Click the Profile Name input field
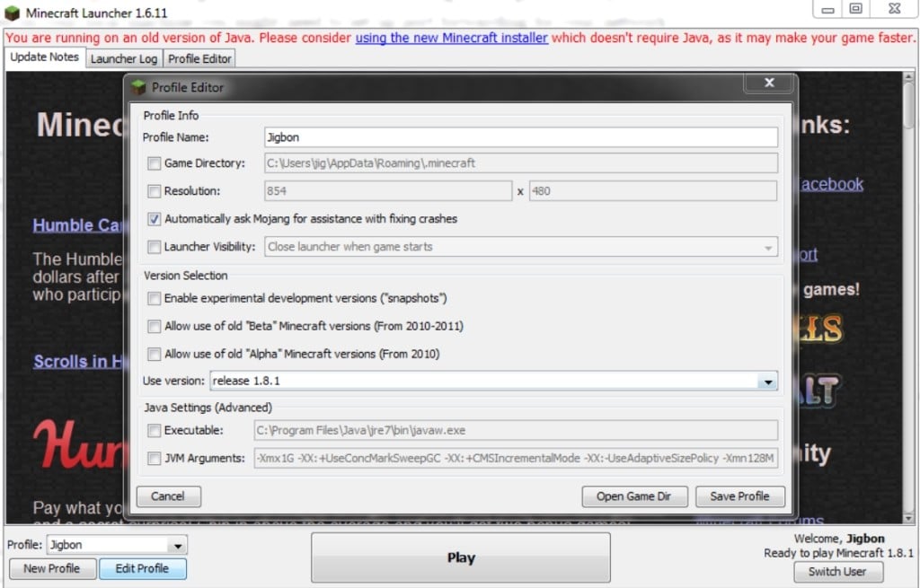 click(521, 137)
